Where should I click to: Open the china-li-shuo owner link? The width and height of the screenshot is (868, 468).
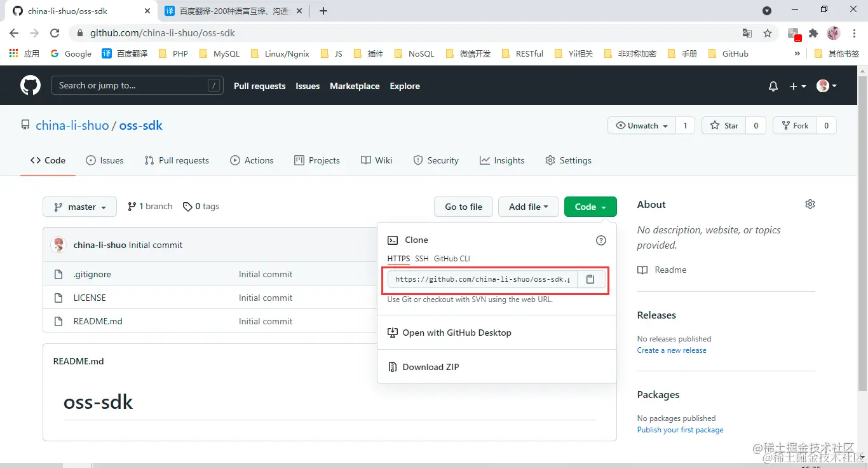(72, 125)
